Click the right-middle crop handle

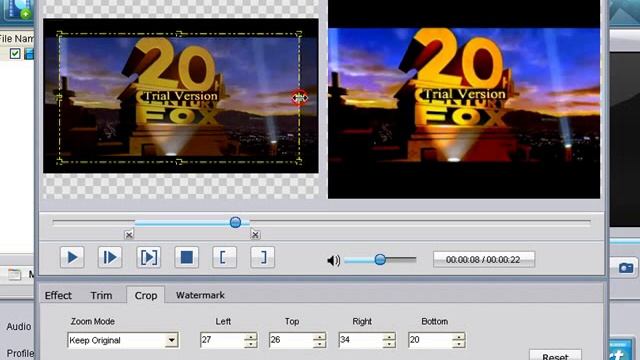299,98
